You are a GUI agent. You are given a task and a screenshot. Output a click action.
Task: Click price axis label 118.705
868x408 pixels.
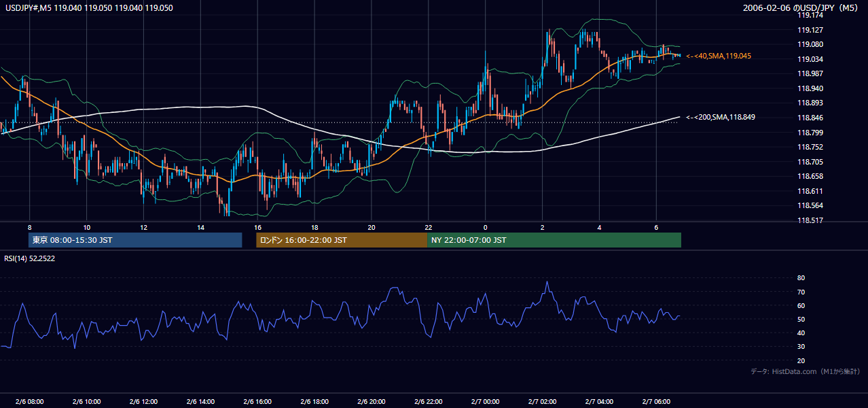point(810,162)
